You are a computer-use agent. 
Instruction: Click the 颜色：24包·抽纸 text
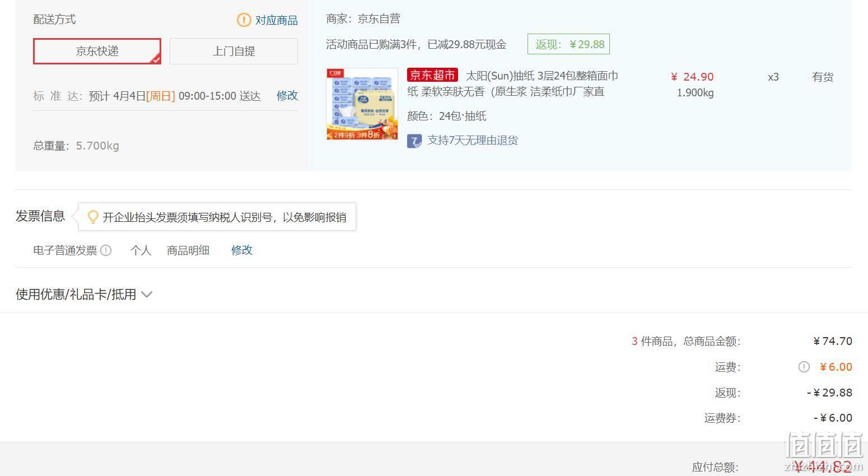pos(447,116)
